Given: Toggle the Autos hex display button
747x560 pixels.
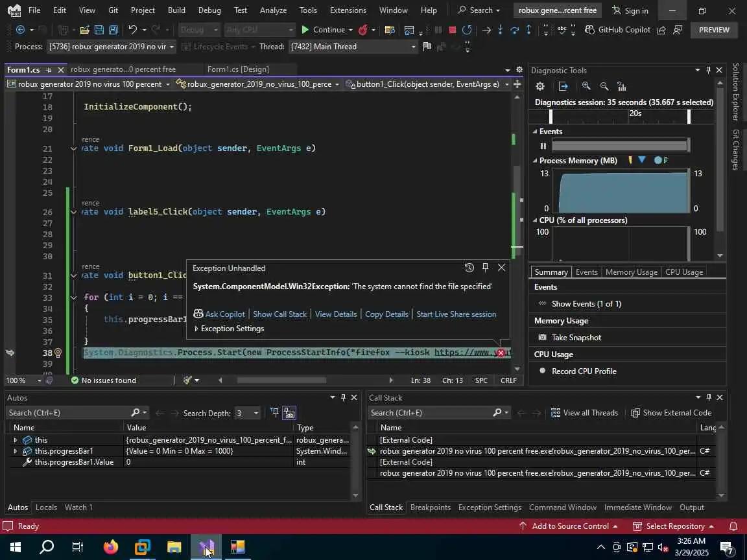Looking at the screenshot, I should [289, 413].
